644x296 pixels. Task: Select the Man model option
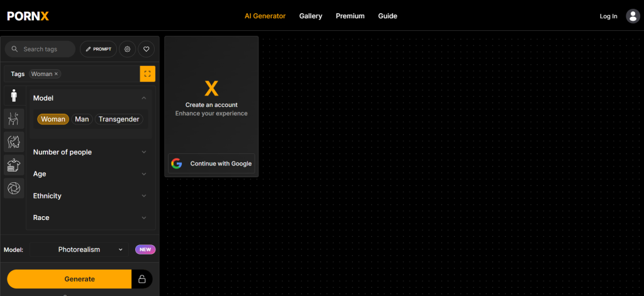(82, 119)
